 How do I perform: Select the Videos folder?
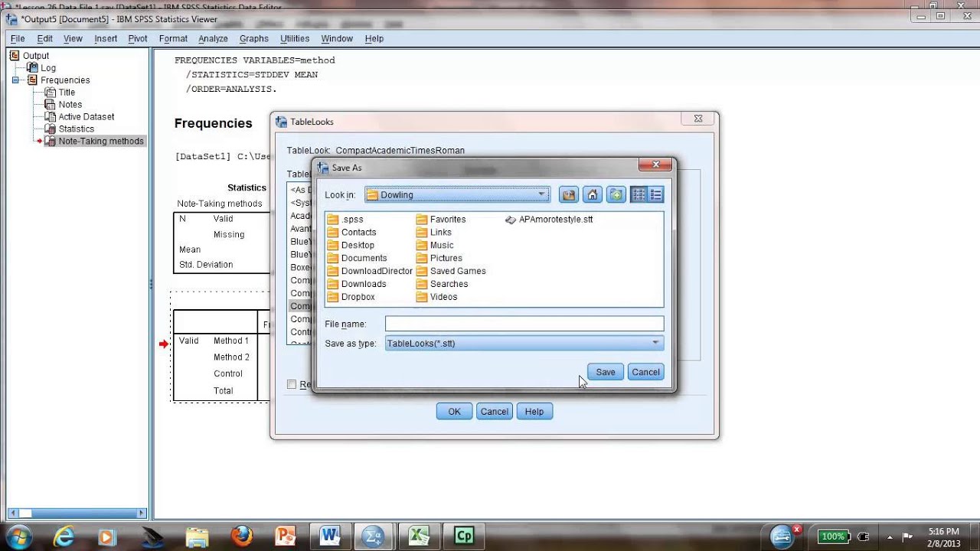click(436, 297)
